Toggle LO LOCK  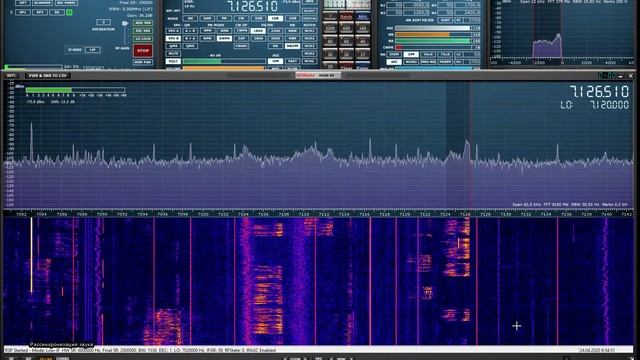point(143,39)
